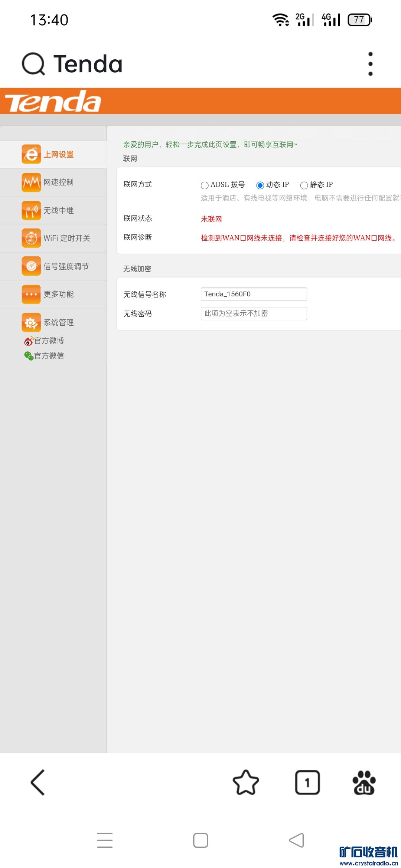Viewport: 401px width, 868px height.
Task: Select 无线中继 menu label
Action: [x=59, y=210]
